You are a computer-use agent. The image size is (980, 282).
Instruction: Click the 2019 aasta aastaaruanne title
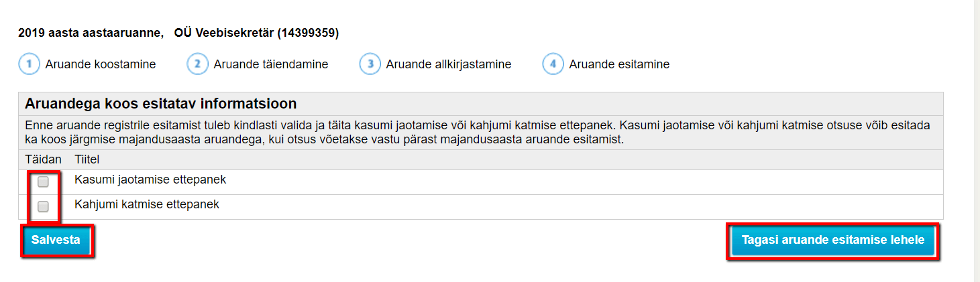point(91,33)
